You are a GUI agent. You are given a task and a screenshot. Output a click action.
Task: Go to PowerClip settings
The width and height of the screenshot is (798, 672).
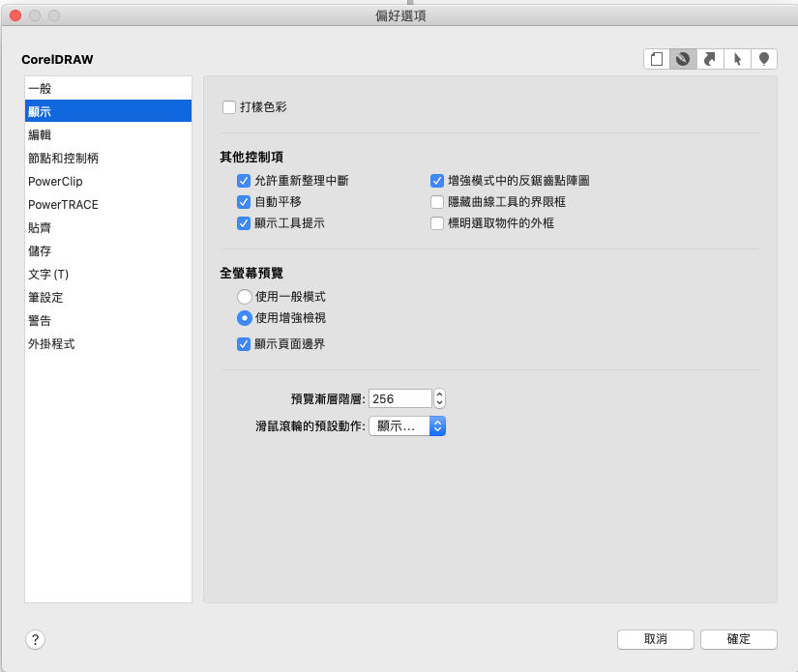pyautogui.click(x=108, y=181)
